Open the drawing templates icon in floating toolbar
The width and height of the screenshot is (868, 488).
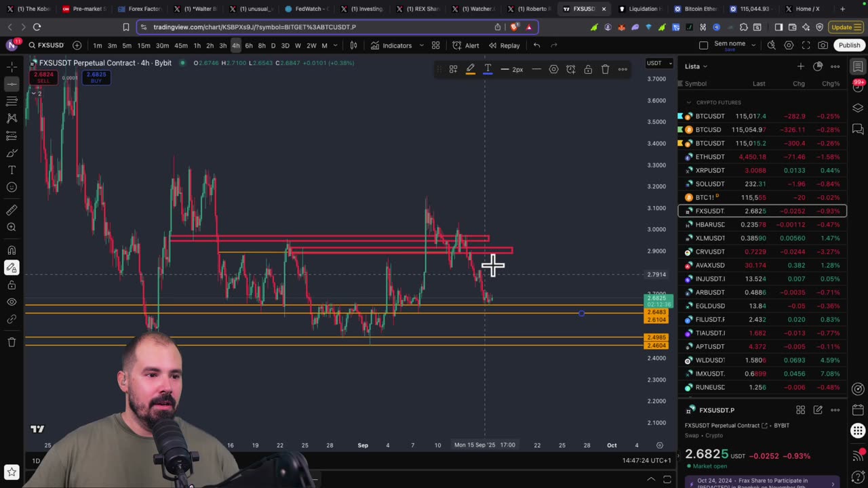click(x=453, y=69)
